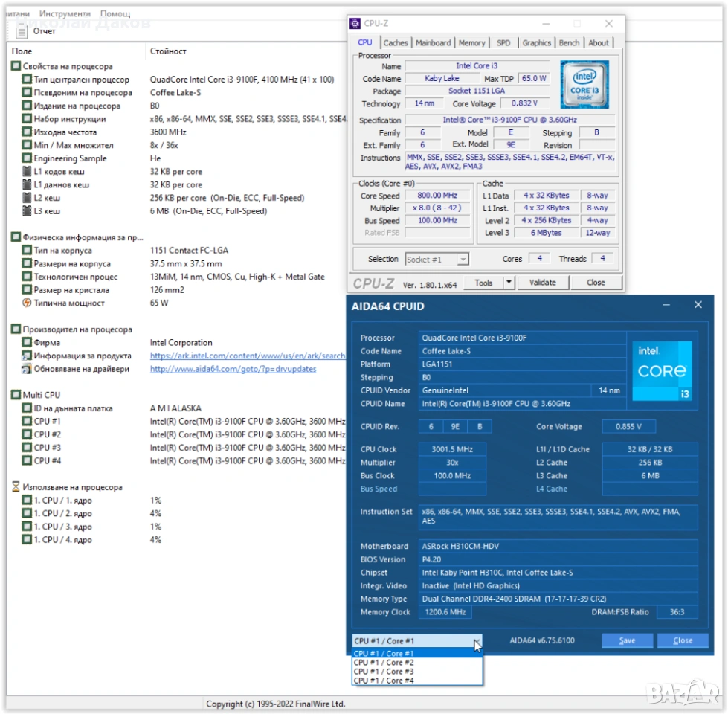Switch to the Mainboard tab in CPU-Z
Screen dimensions: 728x714
click(x=433, y=43)
